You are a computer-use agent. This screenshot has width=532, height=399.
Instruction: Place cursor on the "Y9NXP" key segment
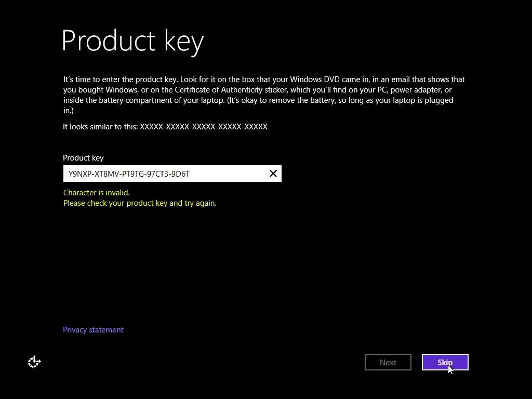click(78, 174)
